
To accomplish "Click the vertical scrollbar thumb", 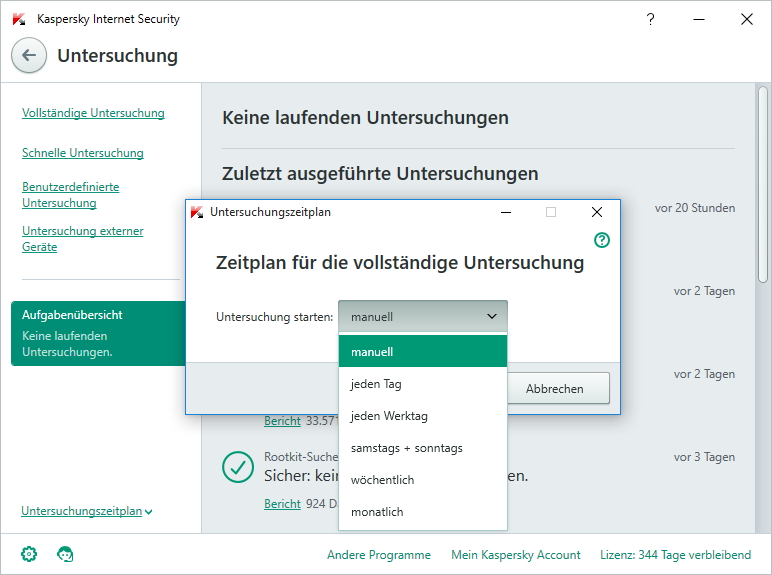I will [x=763, y=185].
